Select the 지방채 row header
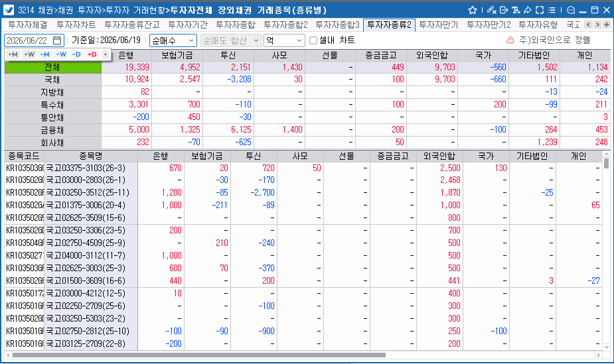The image size is (614, 364). [52, 92]
